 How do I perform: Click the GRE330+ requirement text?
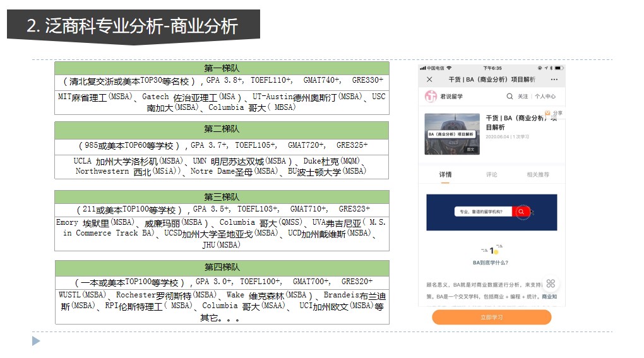pos(367,80)
